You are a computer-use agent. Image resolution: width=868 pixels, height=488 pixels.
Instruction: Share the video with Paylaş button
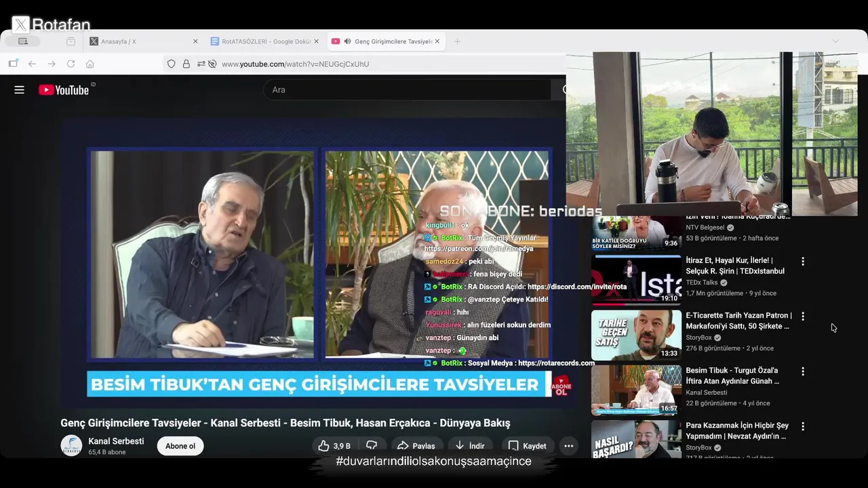(416, 446)
